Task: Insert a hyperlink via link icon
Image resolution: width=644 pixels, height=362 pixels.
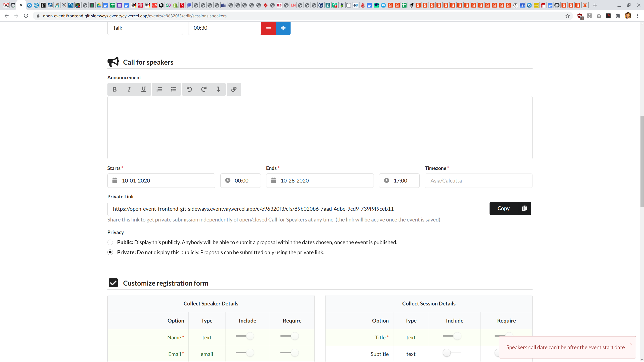Action: pos(234,89)
